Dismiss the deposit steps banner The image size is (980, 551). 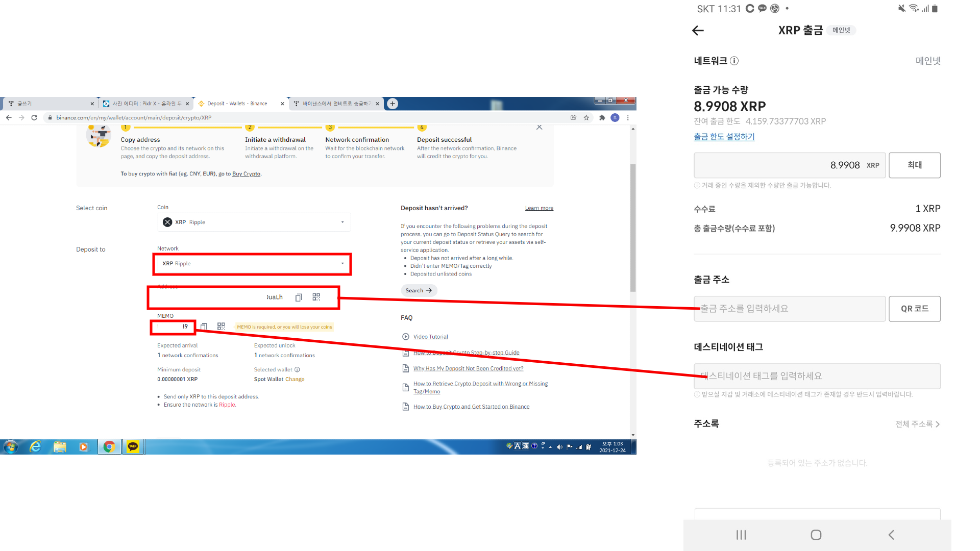(x=540, y=127)
